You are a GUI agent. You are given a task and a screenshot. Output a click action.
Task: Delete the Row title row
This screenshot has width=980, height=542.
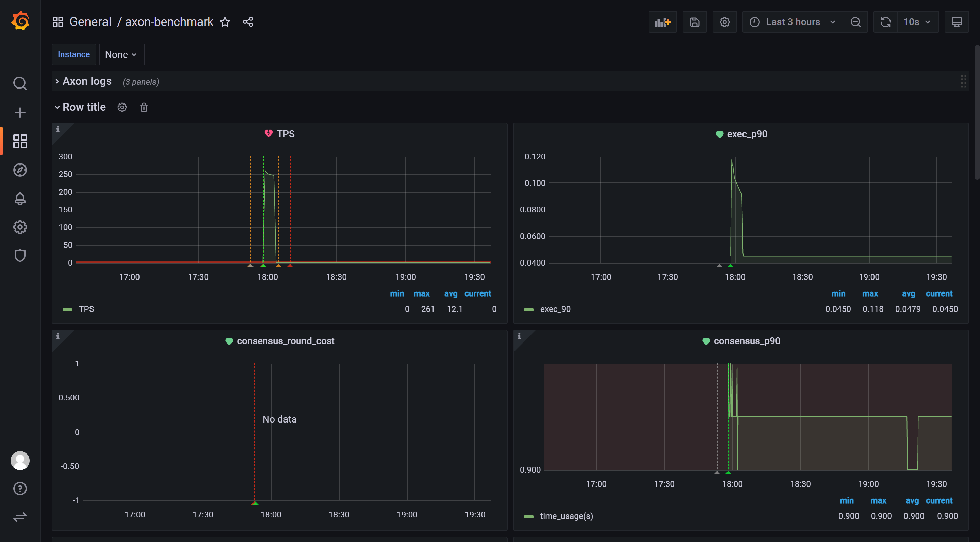144,107
